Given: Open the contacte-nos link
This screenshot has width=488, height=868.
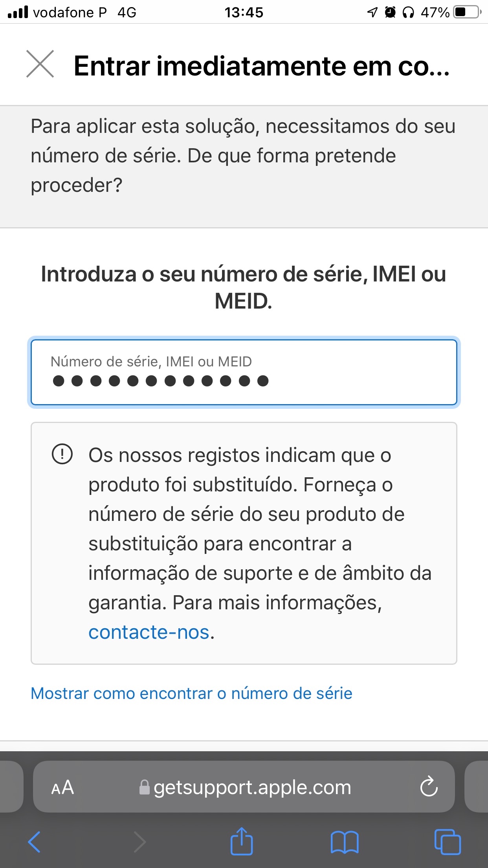Looking at the screenshot, I should click(149, 632).
